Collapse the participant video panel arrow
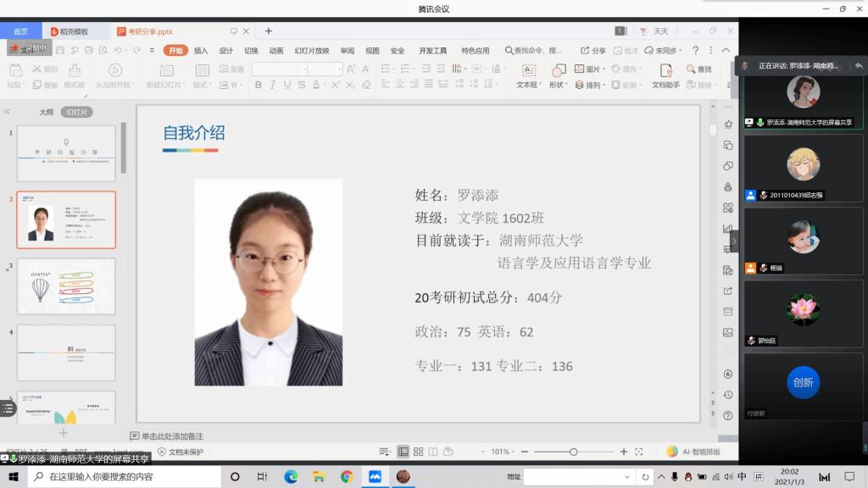Viewport: 868px width, 488px height. pos(734,241)
